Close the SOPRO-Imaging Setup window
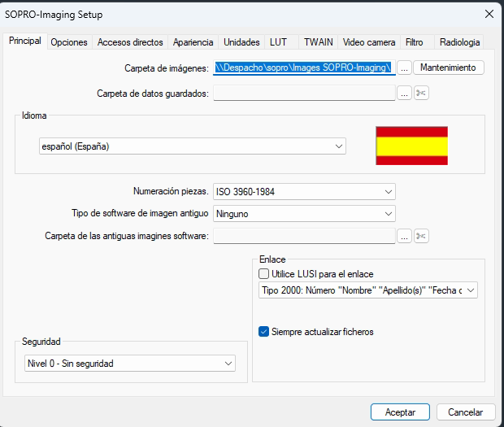 tap(489, 14)
